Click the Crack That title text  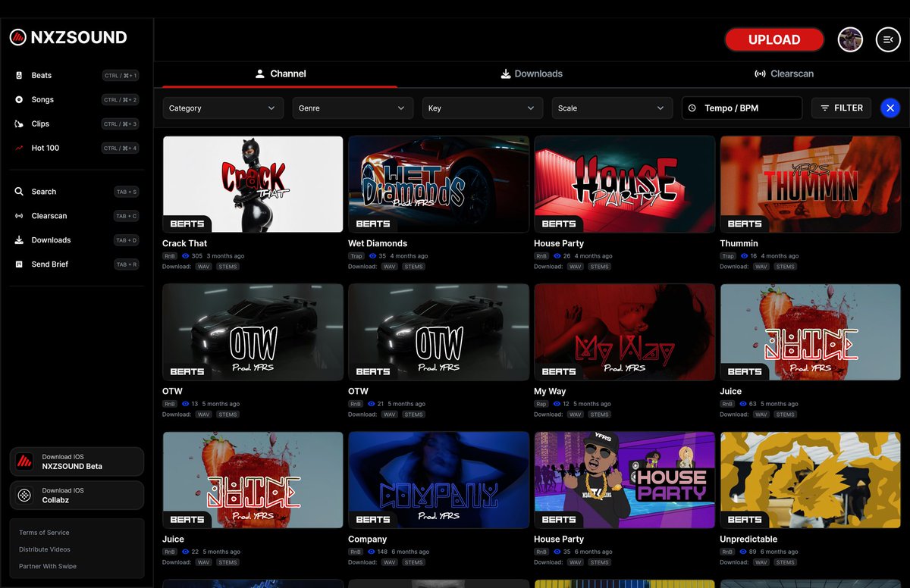184,243
